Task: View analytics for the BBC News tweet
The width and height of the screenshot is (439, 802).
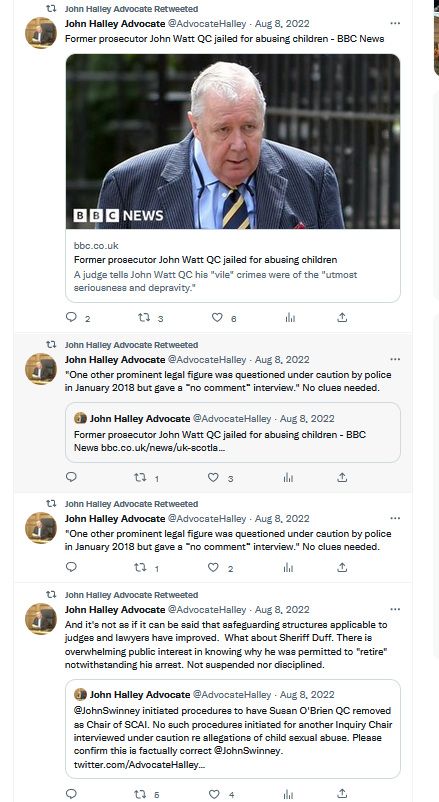Action: [x=290, y=318]
